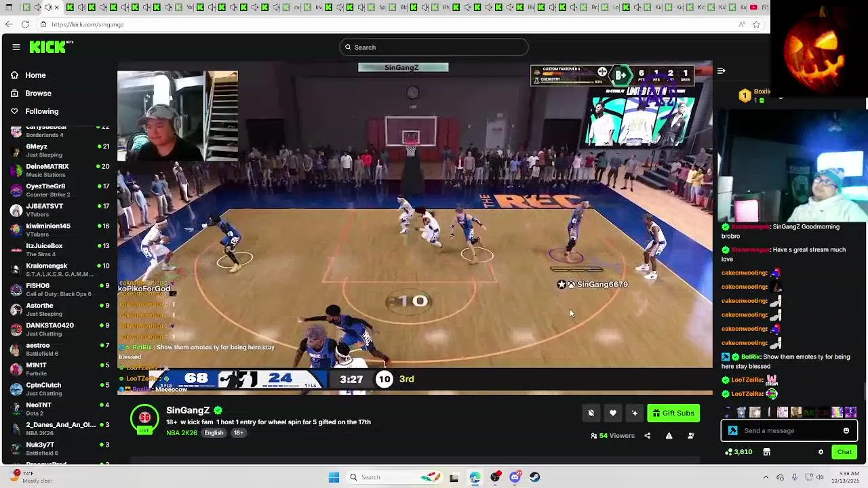Click the report warning triangle icon
This screenshot has height=488, width=868.
[669, 436]
